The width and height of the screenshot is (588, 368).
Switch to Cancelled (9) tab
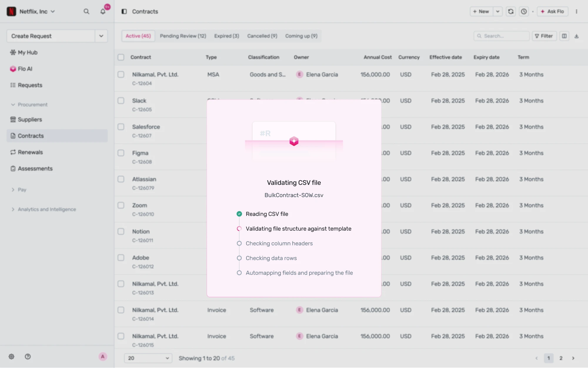pos(262,36)
